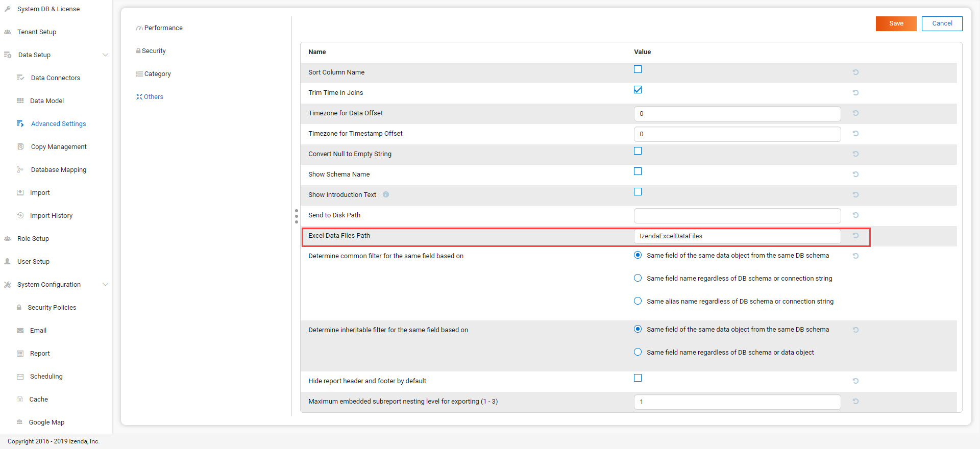Click reset icon for Sort Column Name
Viewport: 980px width, 449px height.
[855, 72]
